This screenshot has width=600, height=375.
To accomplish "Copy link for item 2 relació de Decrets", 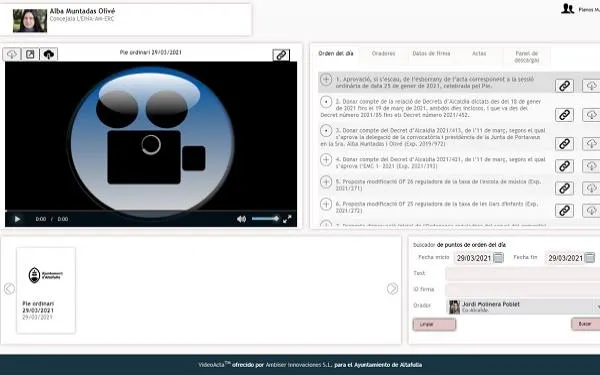I will (564, 115).
